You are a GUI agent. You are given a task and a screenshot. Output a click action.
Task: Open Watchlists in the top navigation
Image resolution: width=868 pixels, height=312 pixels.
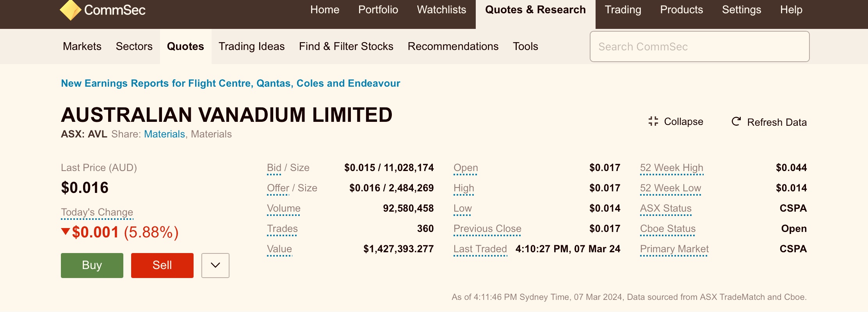(441, 10)
